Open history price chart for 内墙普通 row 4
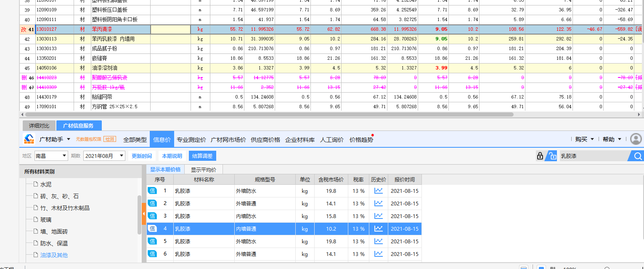The image size is (644, 269). point(379,229)
